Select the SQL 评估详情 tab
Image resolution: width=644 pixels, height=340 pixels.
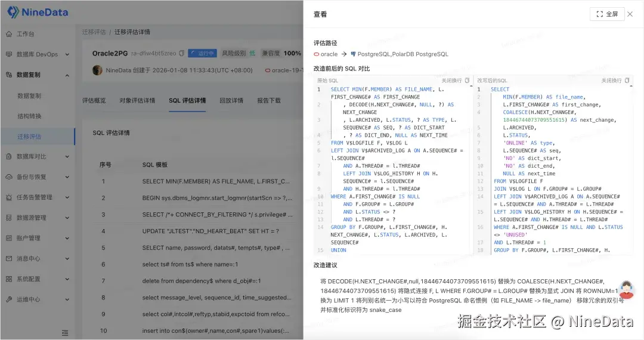point(187,101)
